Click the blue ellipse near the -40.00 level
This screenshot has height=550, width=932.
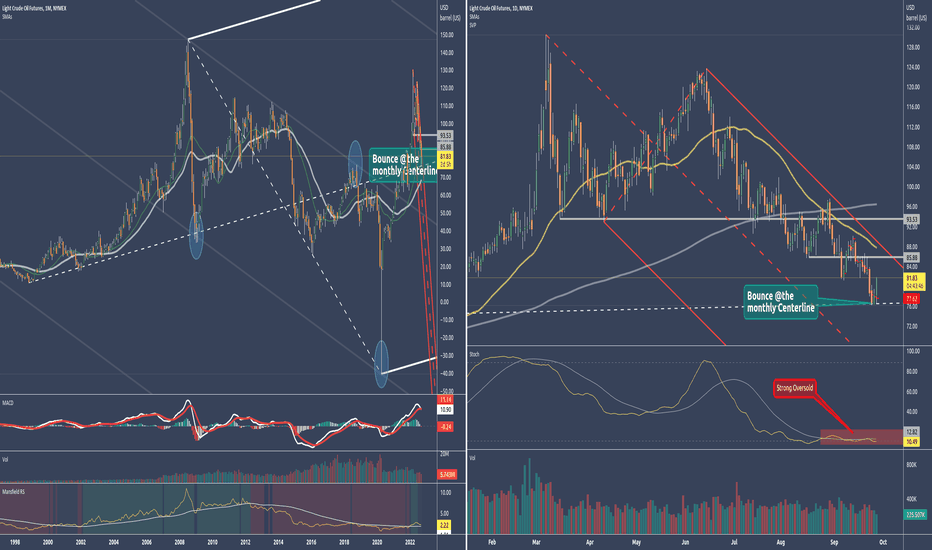(x=381, y=364)
